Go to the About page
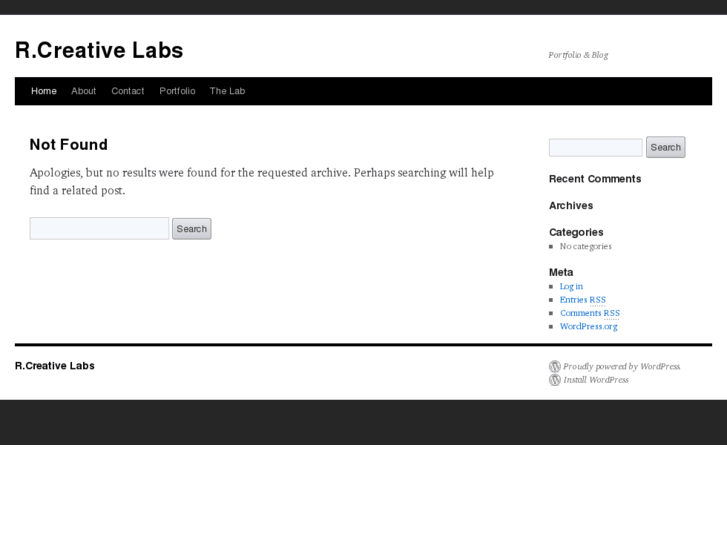This screenshot has height=545, width=727. coord(84,91)
